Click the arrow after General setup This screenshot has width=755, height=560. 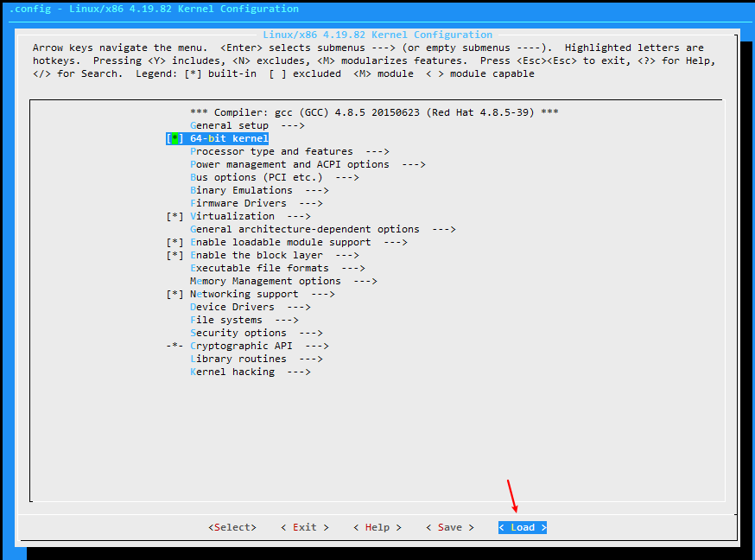point(293,125)
